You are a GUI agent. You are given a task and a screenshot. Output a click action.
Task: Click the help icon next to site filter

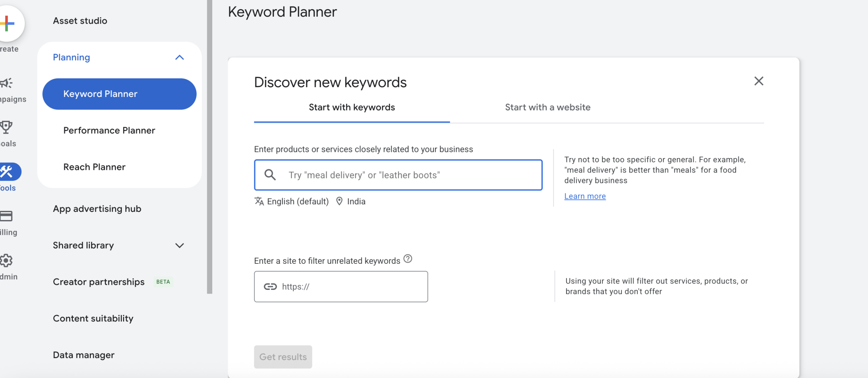[x=408, y=259]
